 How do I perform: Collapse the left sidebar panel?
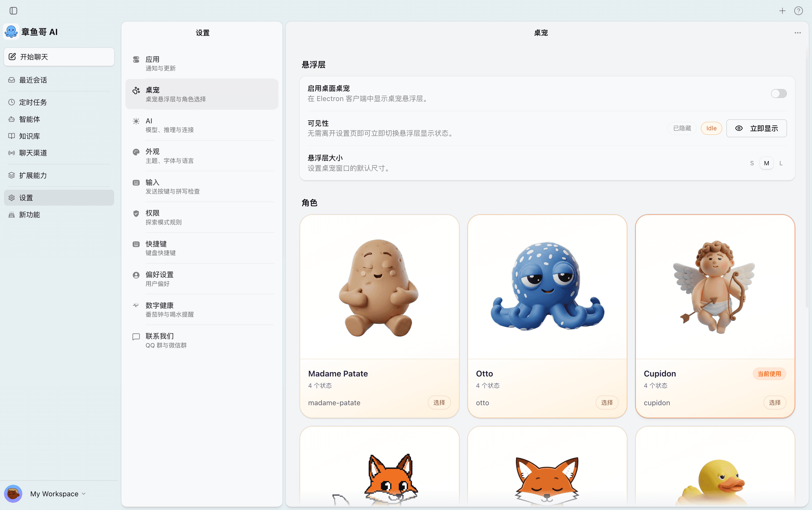13,11
